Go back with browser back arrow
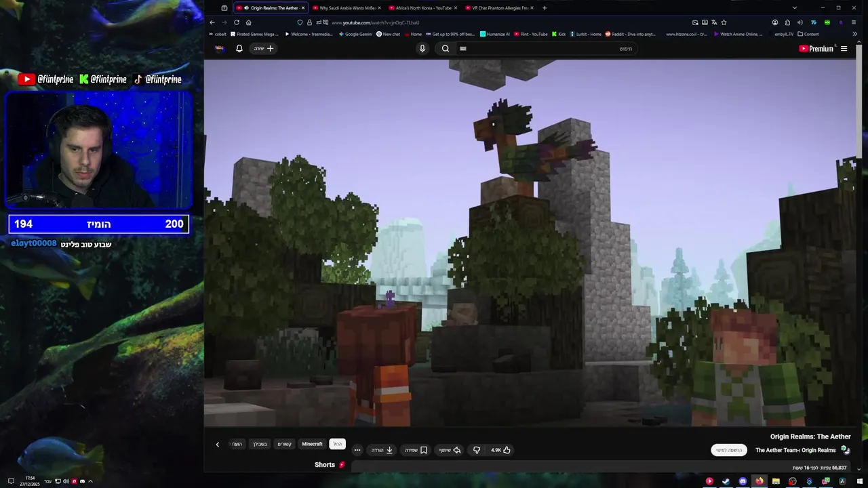868x488 pixels. click(x=212, y=22)
